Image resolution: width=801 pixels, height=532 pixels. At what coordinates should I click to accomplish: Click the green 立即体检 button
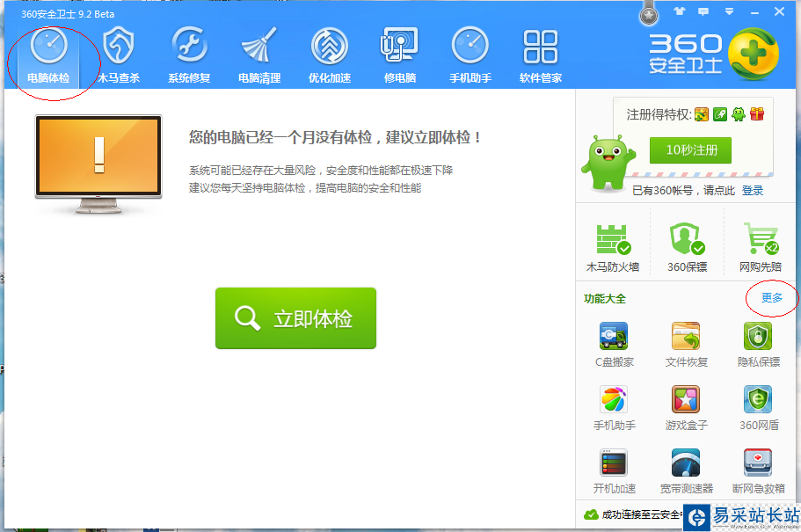pos(295,318)
